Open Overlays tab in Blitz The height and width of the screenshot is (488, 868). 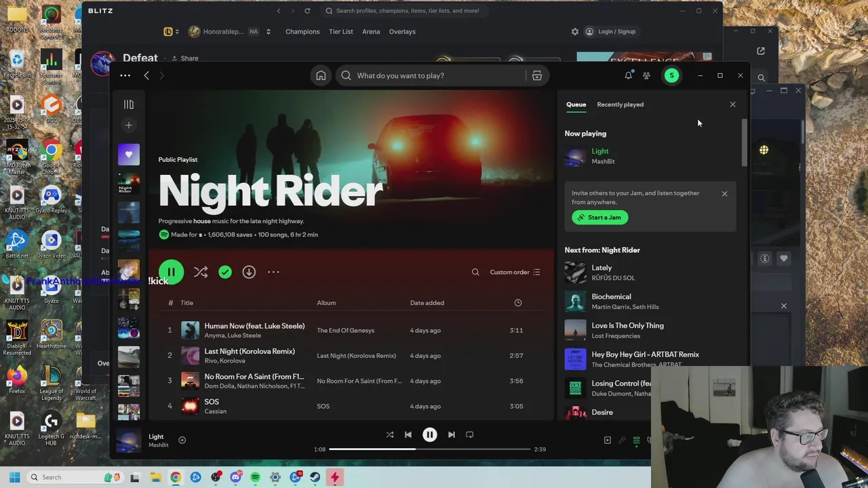click(x=402, y=32)
